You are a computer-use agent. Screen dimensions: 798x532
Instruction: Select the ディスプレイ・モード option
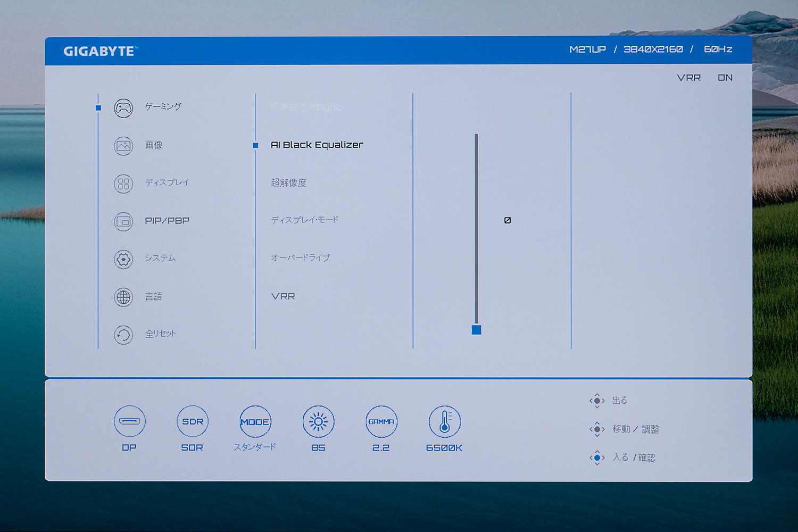[304, 220]
